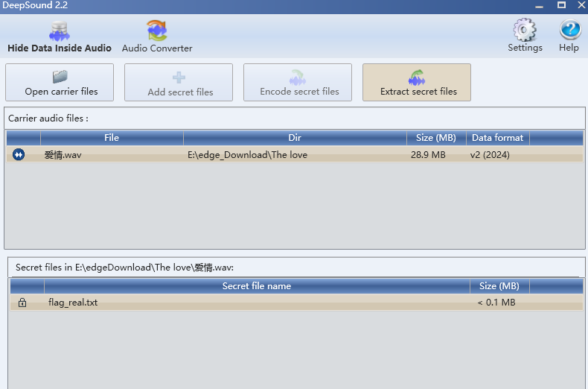Viewport: 588px width, 389px height.
Task: Open Settings gear icon
Action: [525, 31]
